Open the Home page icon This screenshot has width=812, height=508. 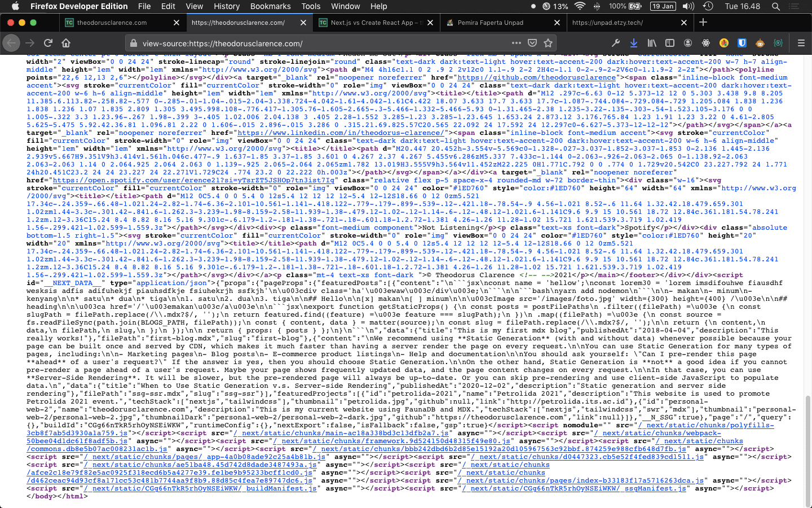(x=66, y=43)
